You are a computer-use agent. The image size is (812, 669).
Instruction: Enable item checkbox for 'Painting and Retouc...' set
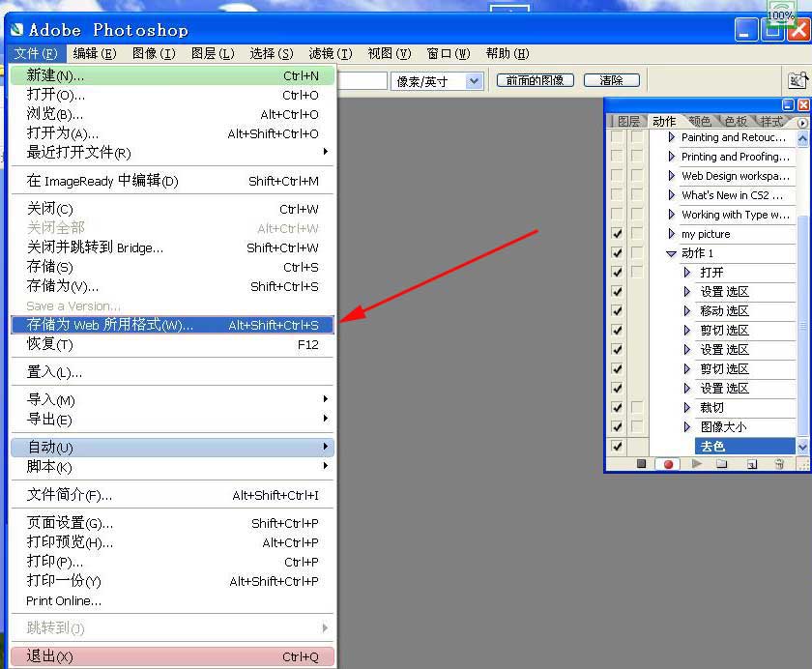[x=617, y=136]
